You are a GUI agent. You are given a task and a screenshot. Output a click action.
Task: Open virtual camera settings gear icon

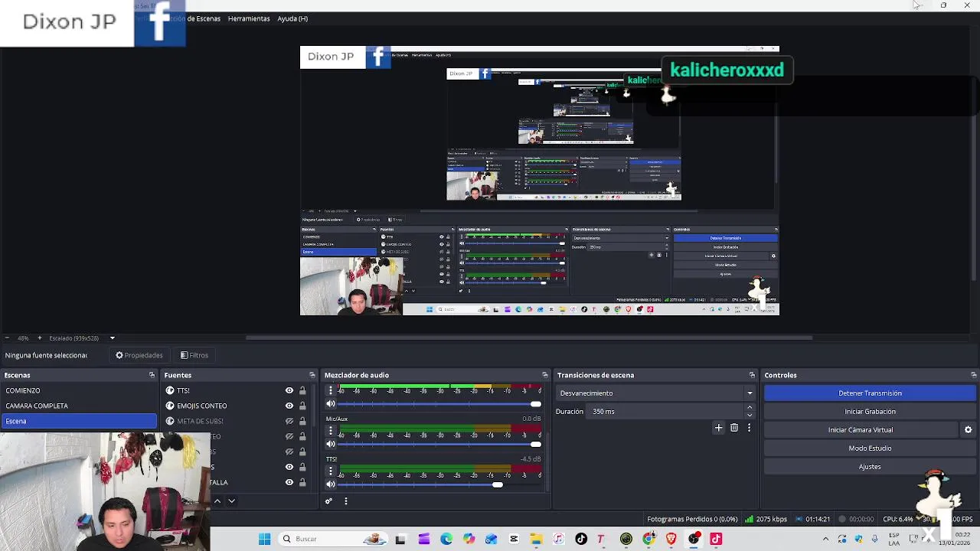[968, 430]
